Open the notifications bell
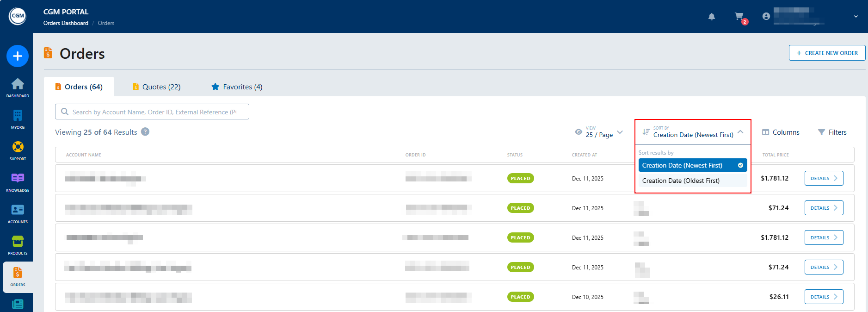The height and width of the screenshot is (312, 868). pos(712,17)
